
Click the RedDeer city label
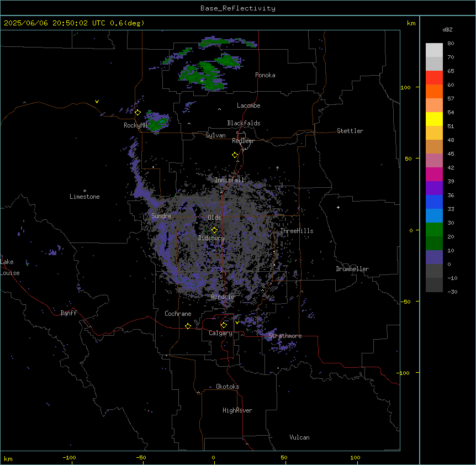[243, 141]
